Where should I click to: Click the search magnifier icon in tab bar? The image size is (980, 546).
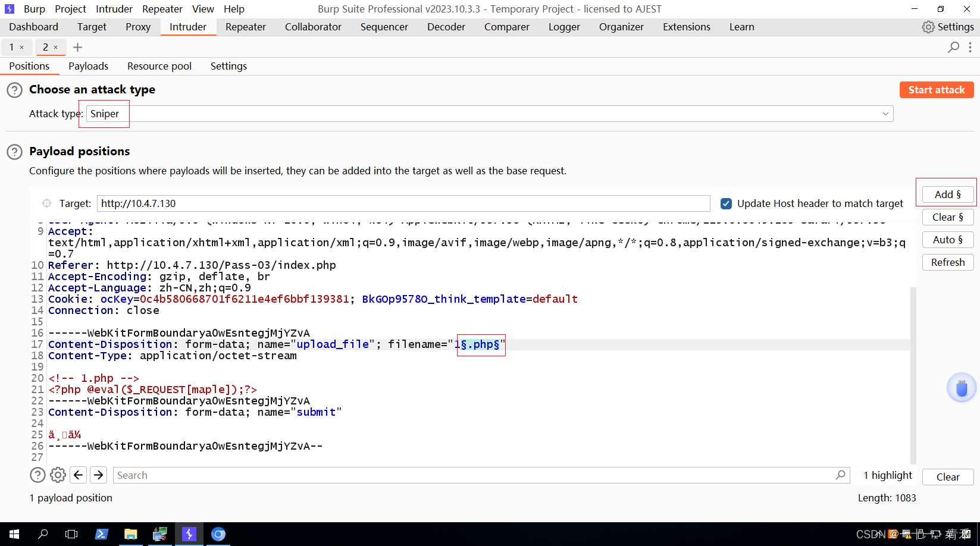[x=953, y=47]
